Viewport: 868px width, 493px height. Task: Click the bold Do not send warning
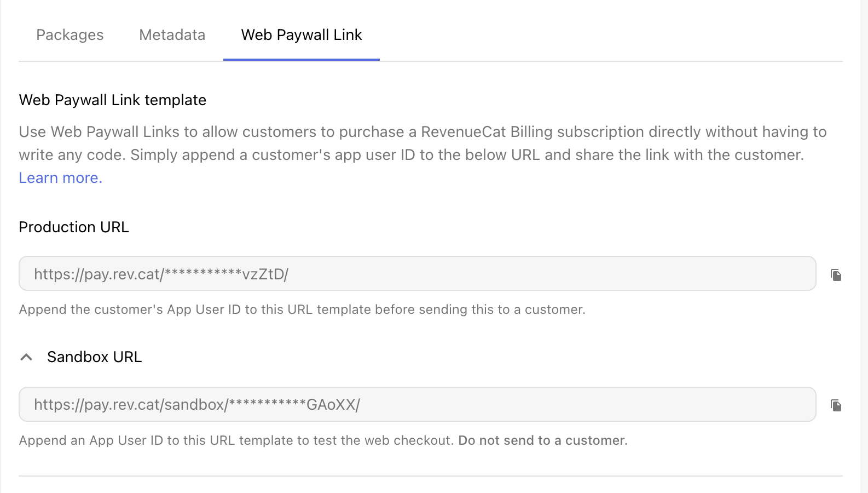click(543, 440)
